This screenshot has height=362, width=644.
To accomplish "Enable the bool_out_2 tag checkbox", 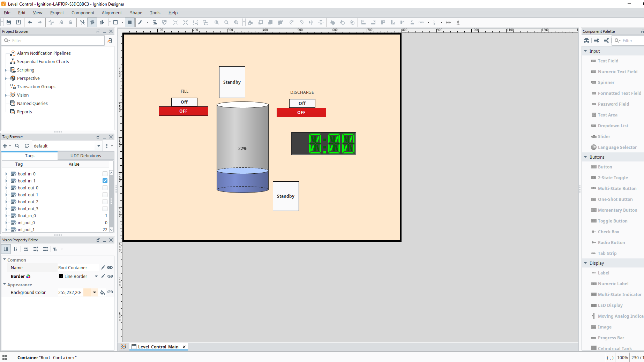I will click(x=105, y=202).
